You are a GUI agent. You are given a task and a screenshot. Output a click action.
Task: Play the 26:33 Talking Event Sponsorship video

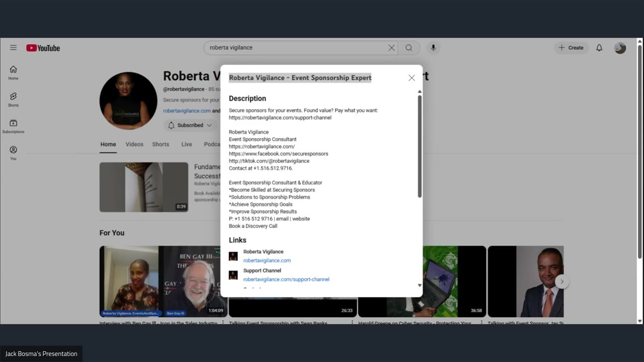point(293,307)
